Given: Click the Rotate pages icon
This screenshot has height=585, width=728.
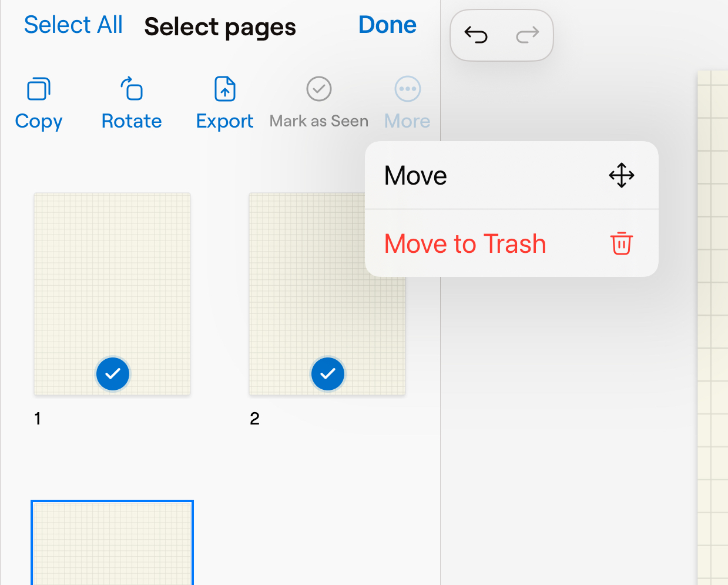Looking at the screenshot, I should click(x=132, y=89).
